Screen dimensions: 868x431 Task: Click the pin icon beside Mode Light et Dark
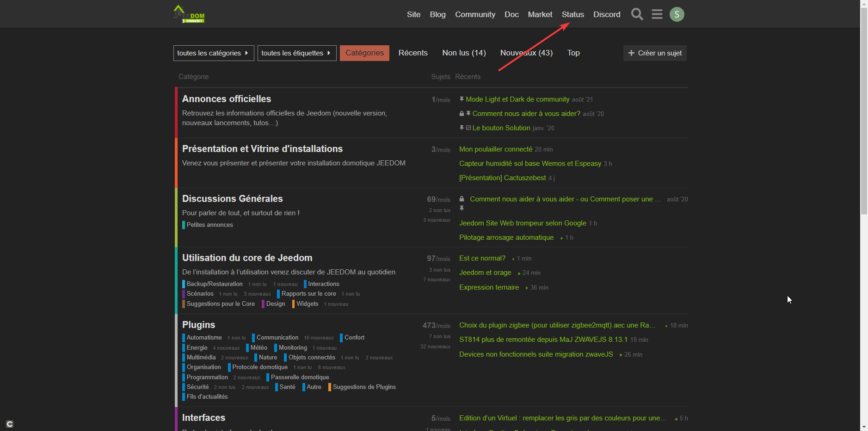462,99
